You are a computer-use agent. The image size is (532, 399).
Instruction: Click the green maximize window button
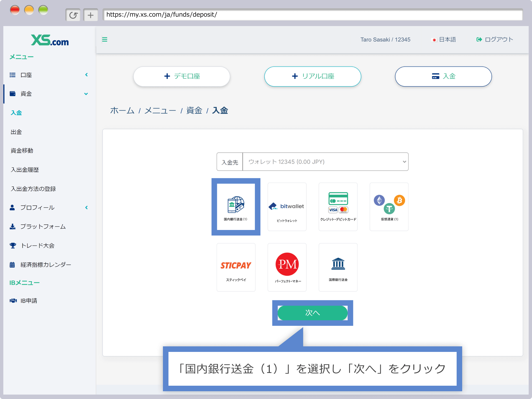(43, 10)
